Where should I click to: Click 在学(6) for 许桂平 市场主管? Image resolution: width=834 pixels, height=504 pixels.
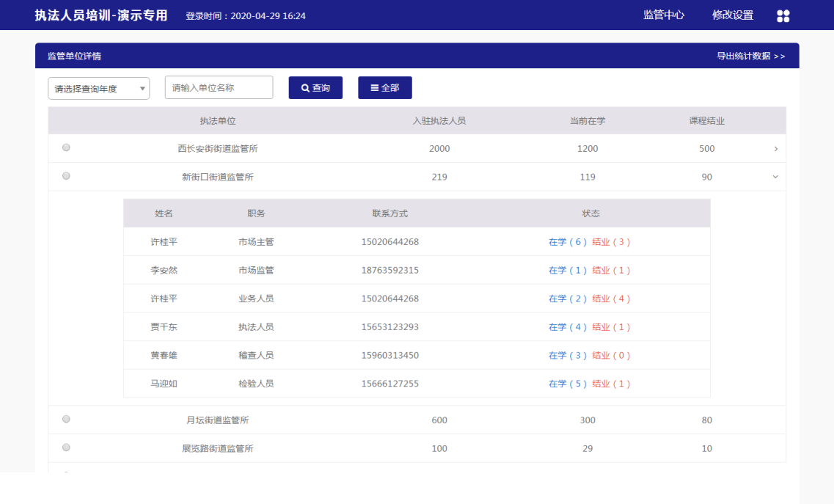pyautogui.click(x=568, y=241)
